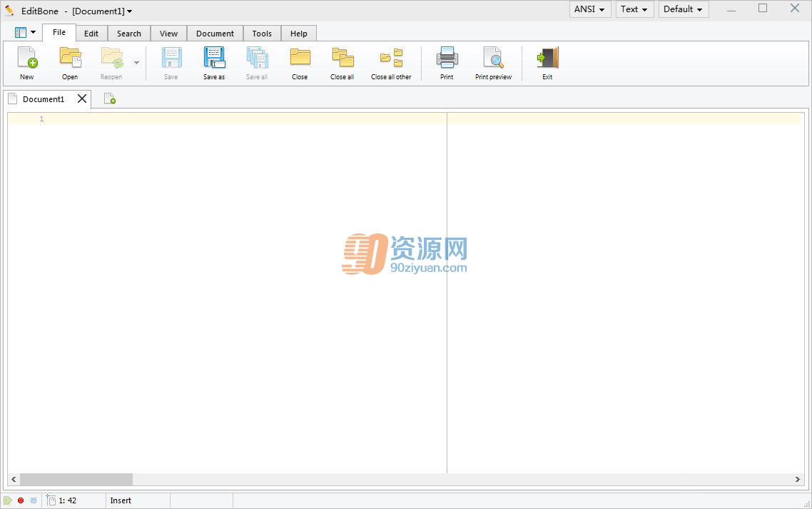Switch to the View tab
Viewport: 812px width, 509px height.
click(x=169, y=33)
